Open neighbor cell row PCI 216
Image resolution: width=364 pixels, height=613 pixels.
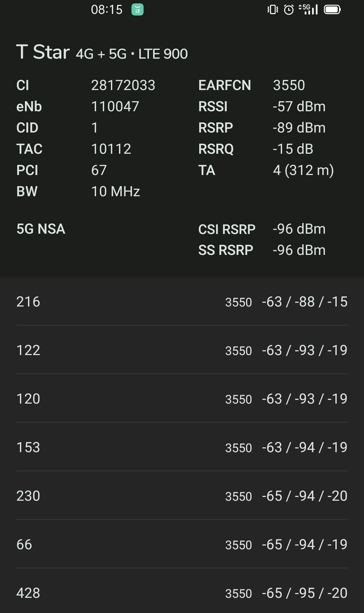point(182,302)
